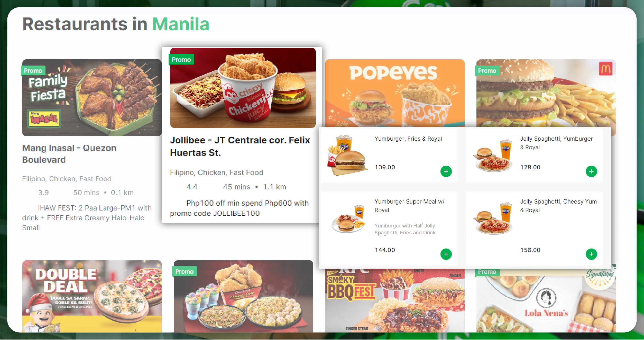Open Mang Inasal - Quezon Boulevard link

pos(69,154)
